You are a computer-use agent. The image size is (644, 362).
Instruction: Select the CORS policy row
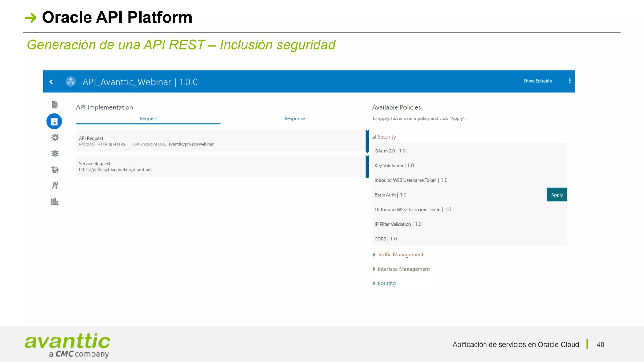(x=469, y=239)
